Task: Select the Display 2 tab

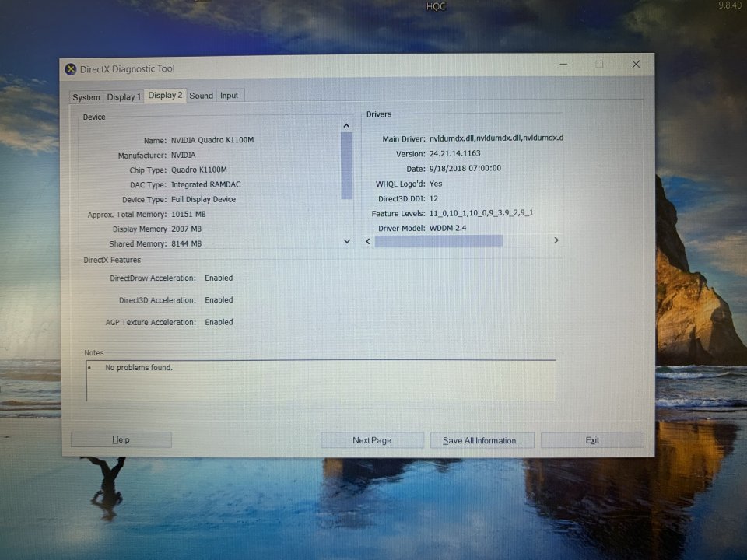Action: click(x=165, y=95)
